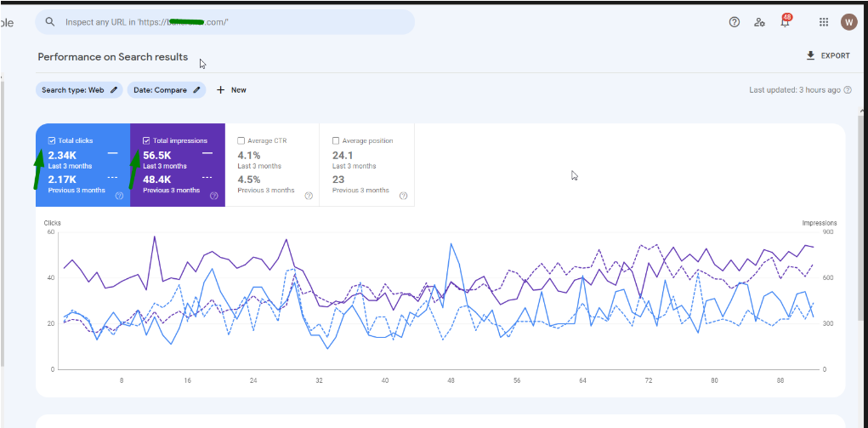
Task: Open notifications bell with 48 badge
Action: click(x=785, y=22)
